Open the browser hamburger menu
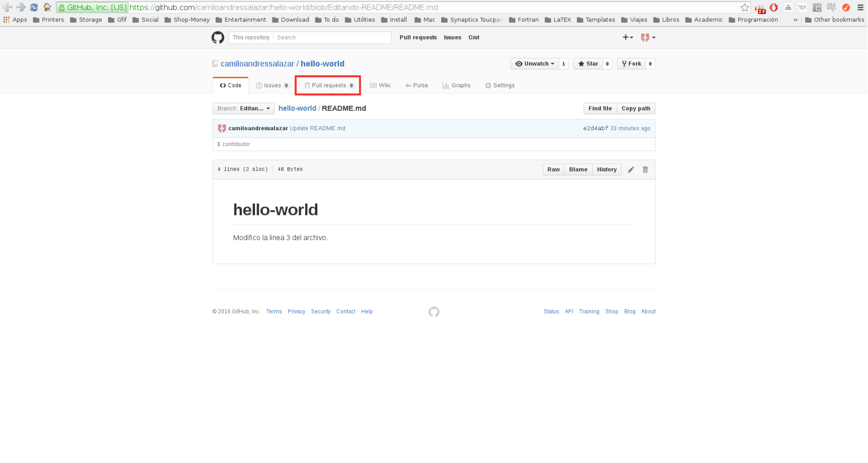 [x=860, y=7]
